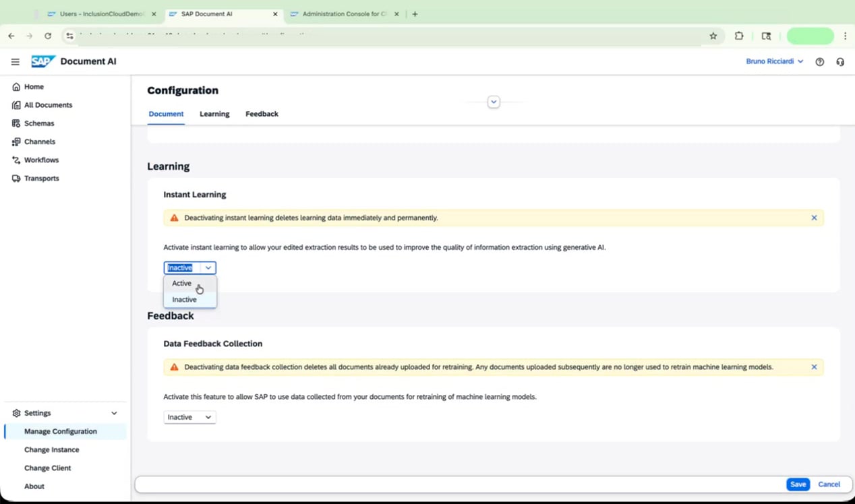This screenshot has height=504, width=855.
Task: Click the browser address bar
Action: (391, 36)
